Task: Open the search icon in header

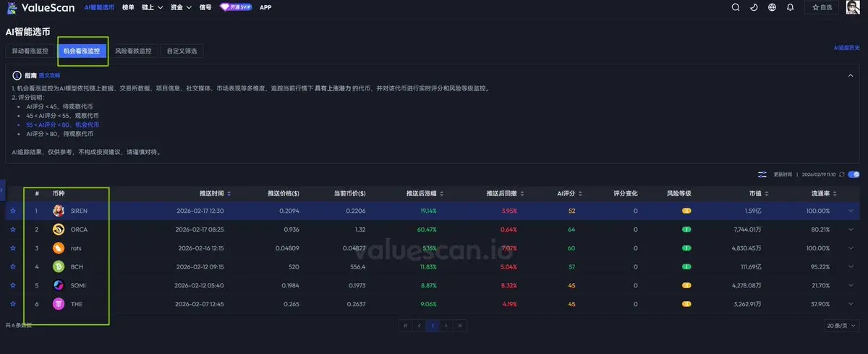Action: point(736,7)
